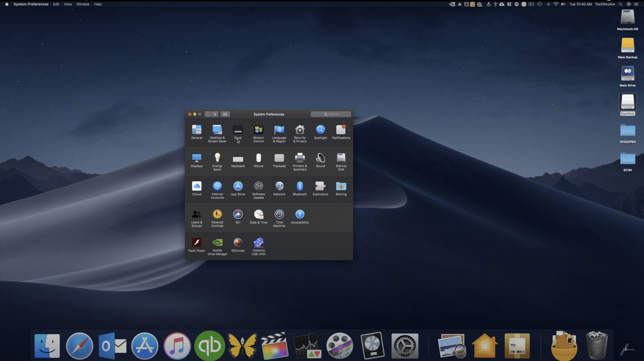Click the back navigation arrow

pyautogui.click(x=208, y=114)
